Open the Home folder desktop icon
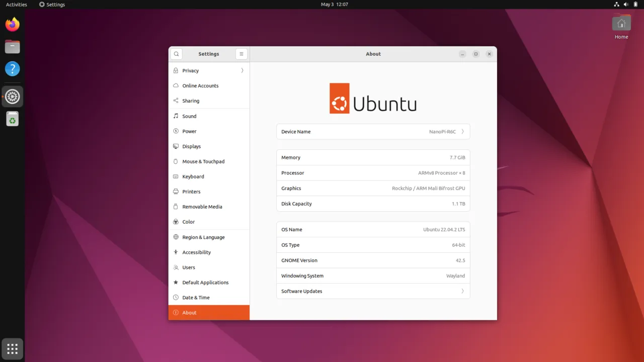 coord(621,24)
